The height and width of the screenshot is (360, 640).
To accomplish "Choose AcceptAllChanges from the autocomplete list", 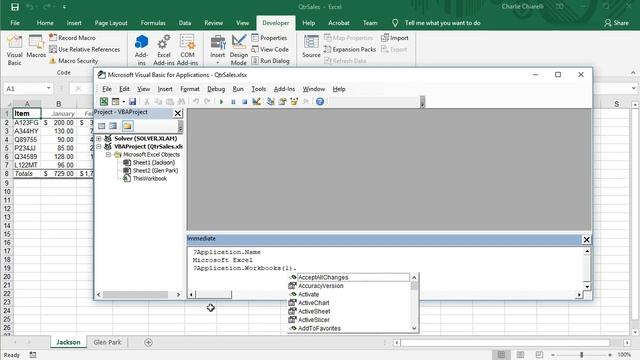I will pyautogui.click(x=349, y=278).
